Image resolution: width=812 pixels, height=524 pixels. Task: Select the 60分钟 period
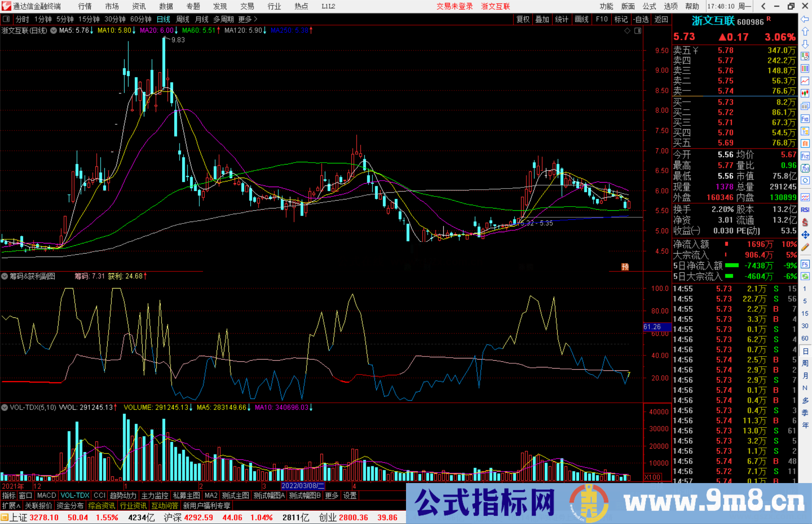[x=141, y=19]
